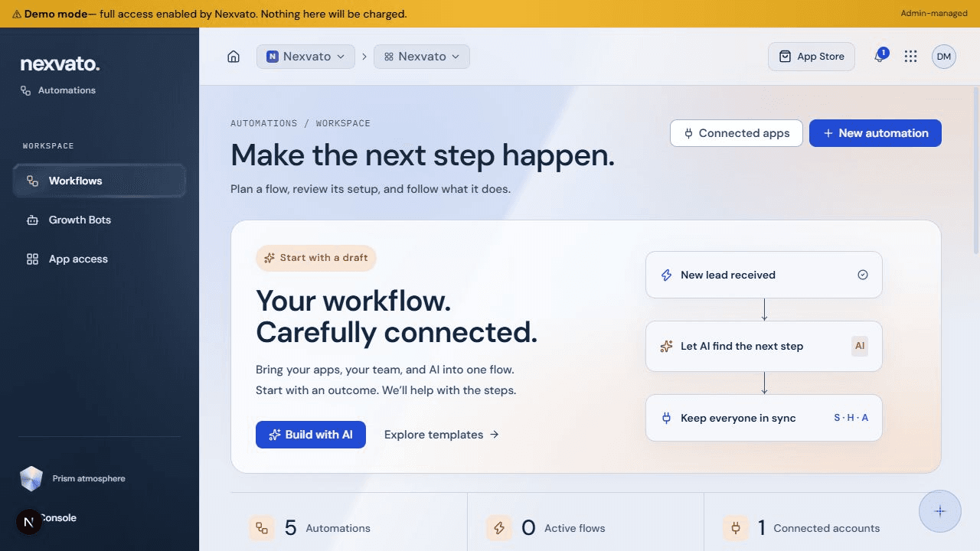The height and width of the screenshot is (551, 980).
Task: Open the Prism atmosphere theme icon
Action: point(31,479)
